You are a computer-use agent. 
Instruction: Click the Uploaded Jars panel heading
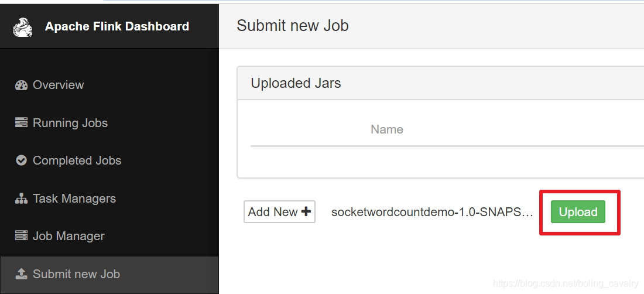[296, 83]
